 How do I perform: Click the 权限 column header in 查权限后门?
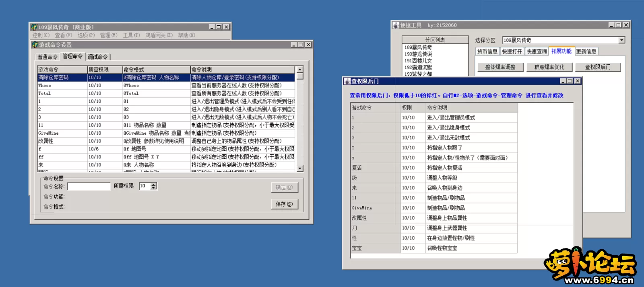pos(413,108)
